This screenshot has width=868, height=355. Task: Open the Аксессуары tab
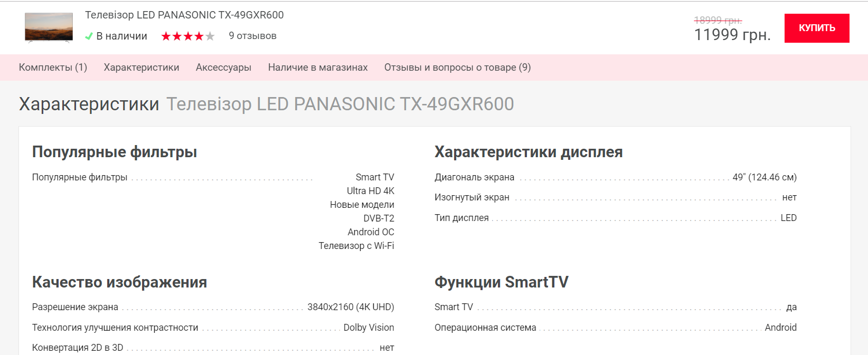pyautogui.click(x=223, y=68)
